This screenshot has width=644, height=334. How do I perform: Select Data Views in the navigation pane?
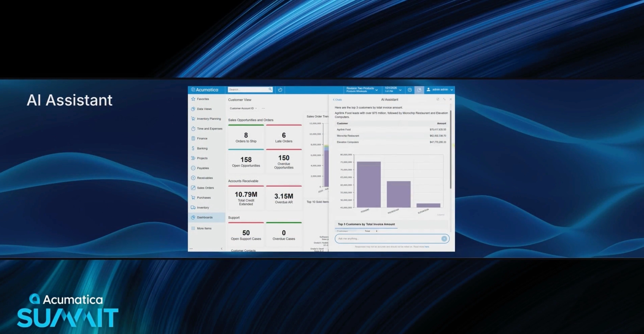point(204,109)
